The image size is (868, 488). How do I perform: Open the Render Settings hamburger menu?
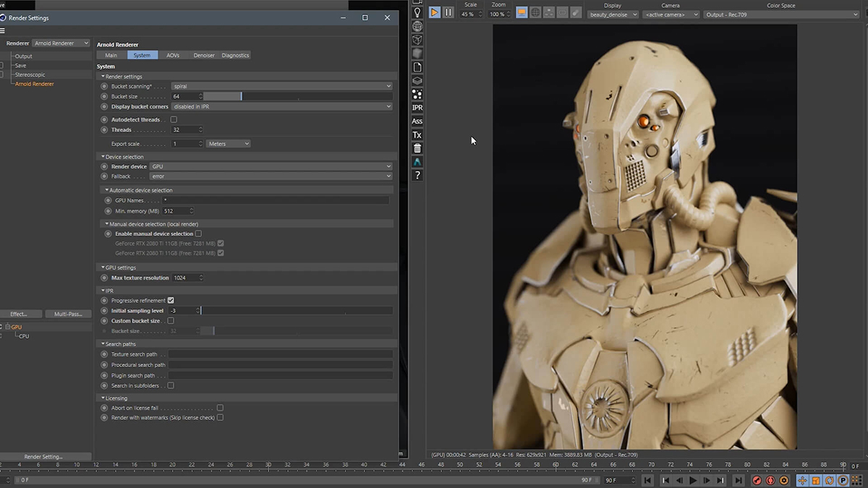click(x=2, y=31)
